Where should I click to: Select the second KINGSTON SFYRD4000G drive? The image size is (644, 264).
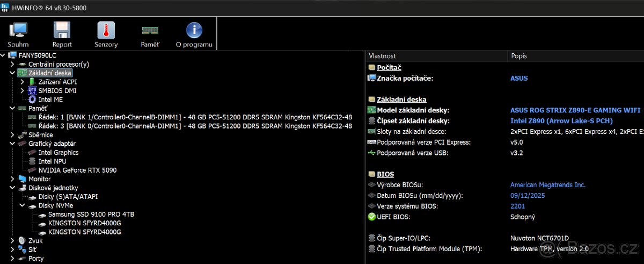click(84, 232)
